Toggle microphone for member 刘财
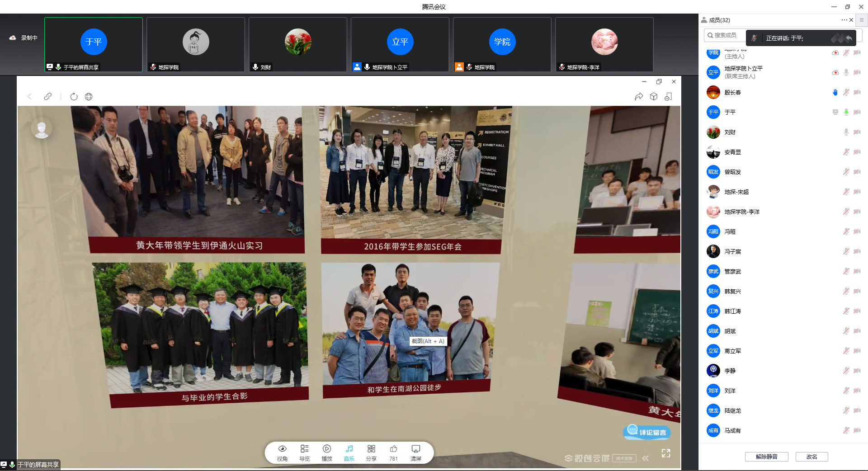Screen dimensions: 868x471 click(x=846, y=132)
